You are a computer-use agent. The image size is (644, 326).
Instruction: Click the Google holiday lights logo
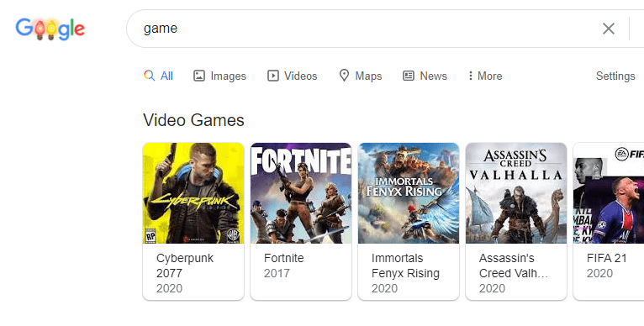[x=50, y=29]
